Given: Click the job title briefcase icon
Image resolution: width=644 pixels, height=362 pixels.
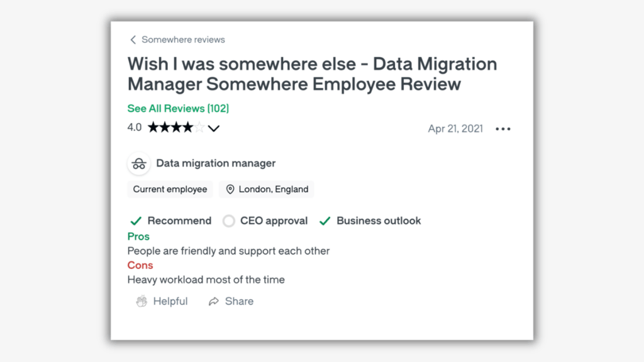Looking at the screenshot, I should point(138,163).
